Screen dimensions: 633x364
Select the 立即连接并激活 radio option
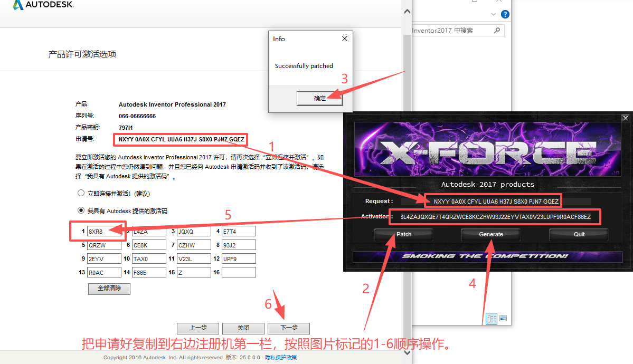tap(81, 192)
